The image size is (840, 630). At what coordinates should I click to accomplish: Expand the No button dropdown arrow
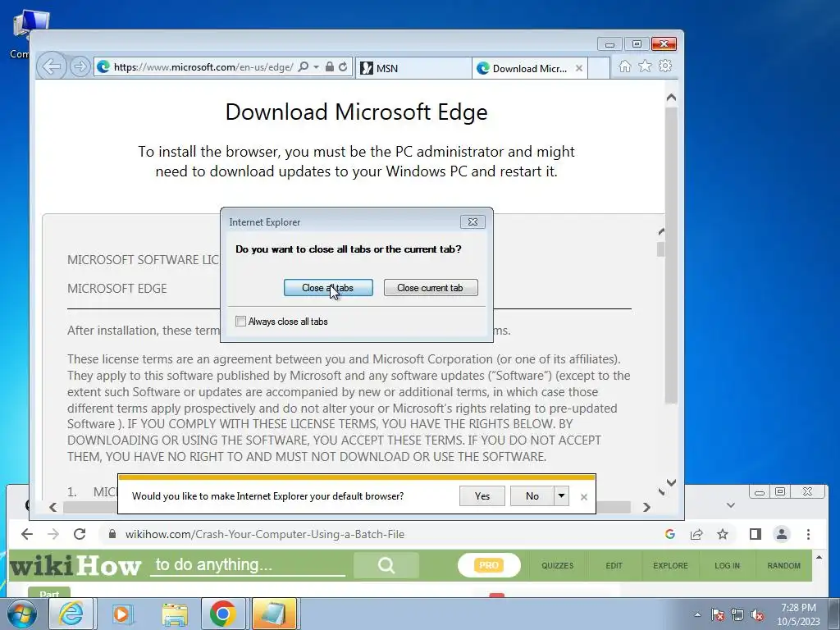(561, 496)
